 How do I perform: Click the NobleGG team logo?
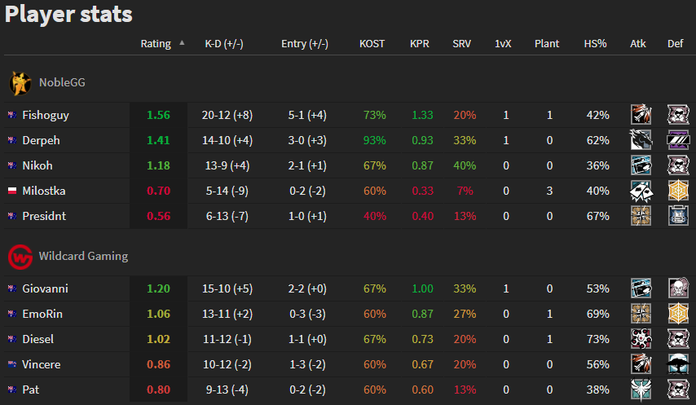tap(20, 83)
